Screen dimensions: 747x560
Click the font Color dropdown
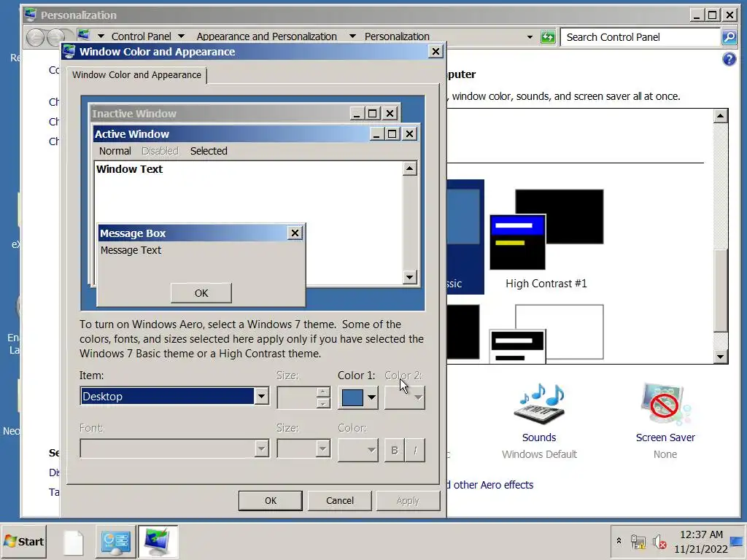[358, 449]
